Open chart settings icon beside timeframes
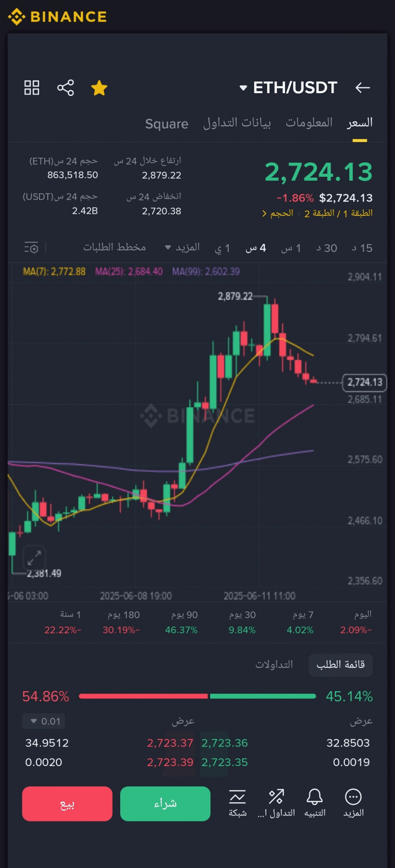Screen dimensions: 395x868 click(31, 248)
